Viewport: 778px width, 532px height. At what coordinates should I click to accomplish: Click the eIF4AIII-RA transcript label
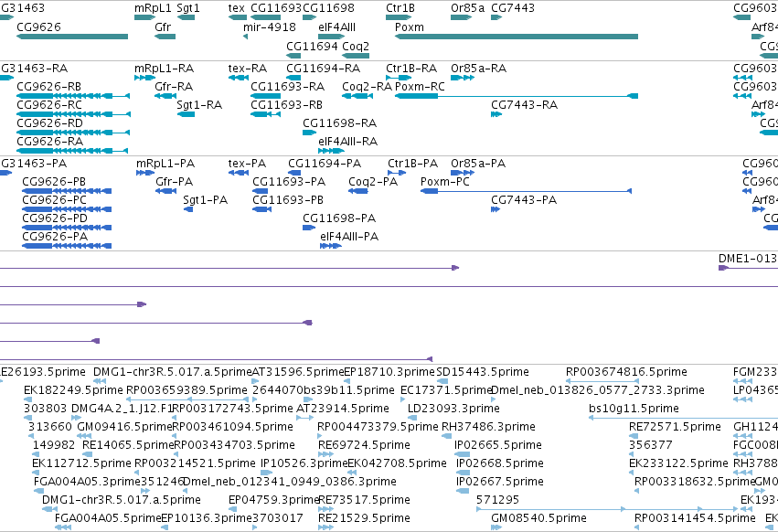click(347, 142)
